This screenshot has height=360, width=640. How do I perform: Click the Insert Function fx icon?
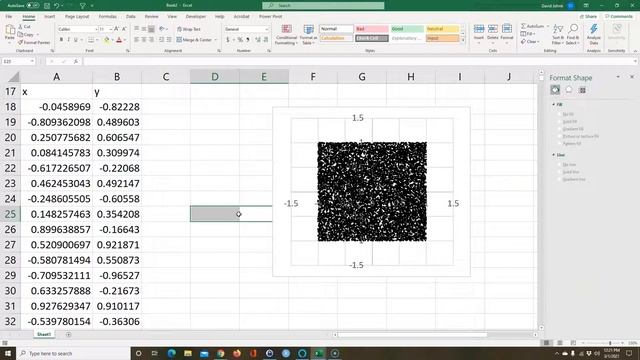(76, 61)
